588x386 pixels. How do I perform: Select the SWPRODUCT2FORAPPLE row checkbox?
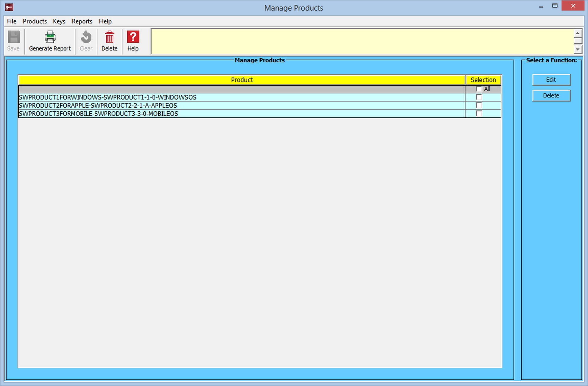479,105
